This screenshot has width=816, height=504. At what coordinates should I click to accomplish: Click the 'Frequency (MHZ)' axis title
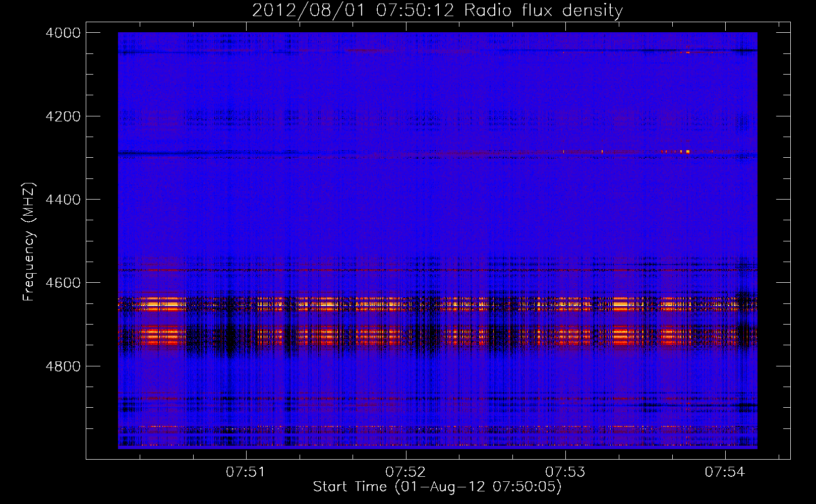pyautogui.click(x=29, y=242)
